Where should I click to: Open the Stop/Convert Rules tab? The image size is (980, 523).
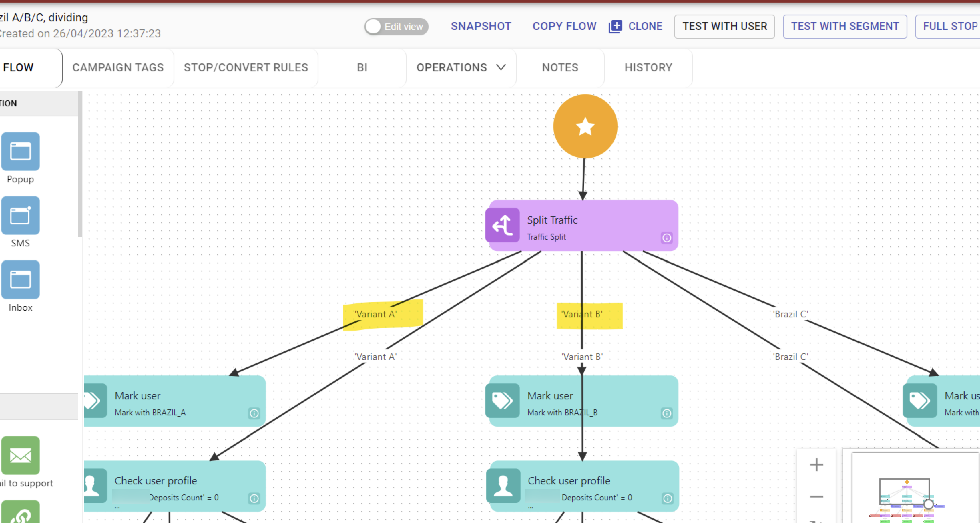246,68
